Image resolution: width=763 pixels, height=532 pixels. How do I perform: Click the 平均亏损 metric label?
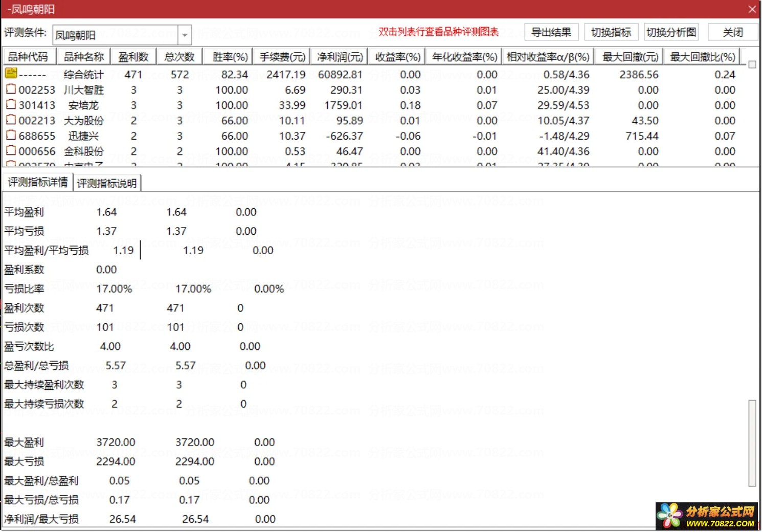(x=24, y=231)
